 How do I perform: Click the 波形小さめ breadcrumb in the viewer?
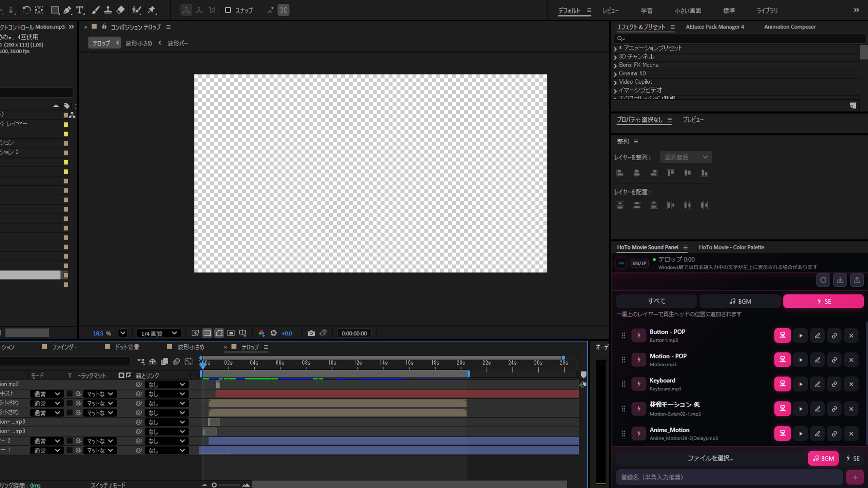(x=139, y=43)
